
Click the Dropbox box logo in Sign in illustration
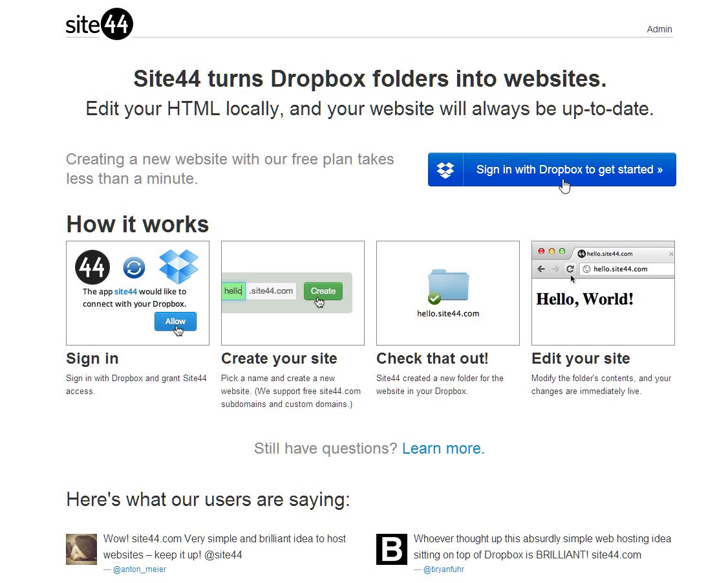click(x=178, y=266)
